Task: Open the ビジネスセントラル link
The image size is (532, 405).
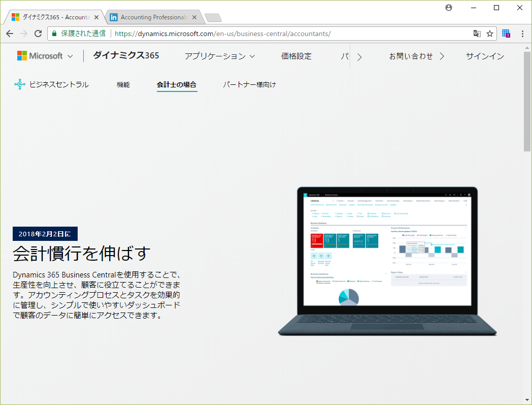Action: (59, 84)
